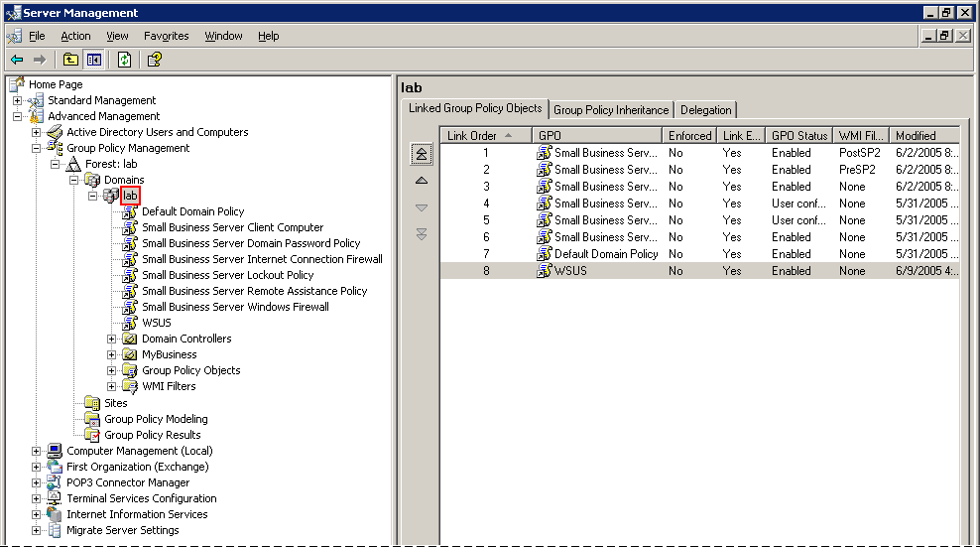The width and height of the screenshot is (980, 547).
Task: Sort by the GPO Status column header
Action: [x=798, y=135]
